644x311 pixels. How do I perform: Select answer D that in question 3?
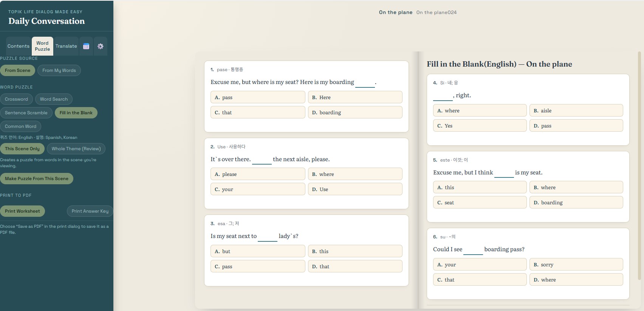click(x=355, y=266)
